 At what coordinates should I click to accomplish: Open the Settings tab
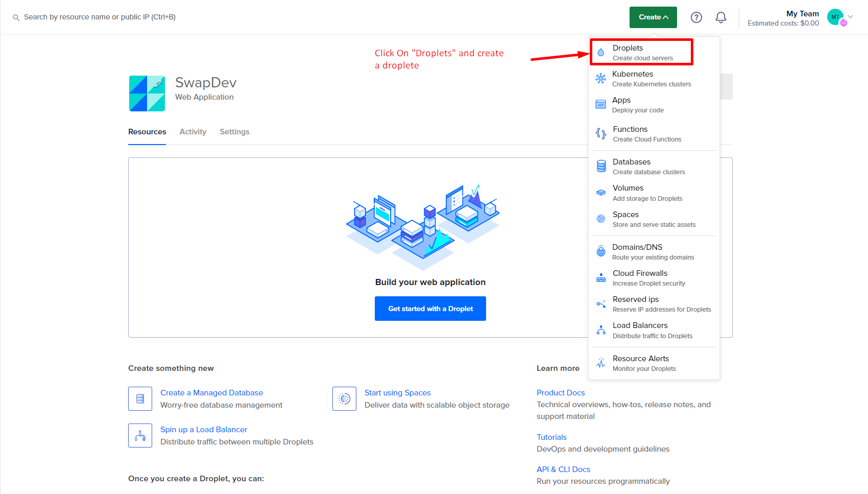click(x=234, y=132)
